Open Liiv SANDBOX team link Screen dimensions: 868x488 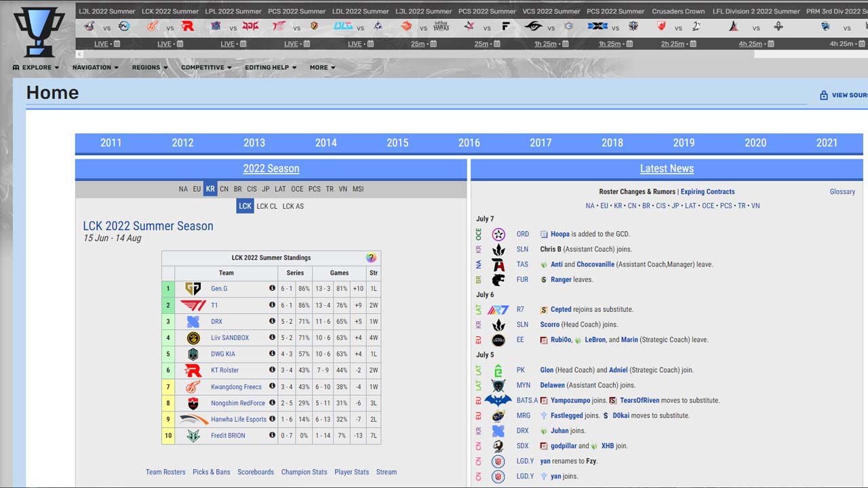230,338
